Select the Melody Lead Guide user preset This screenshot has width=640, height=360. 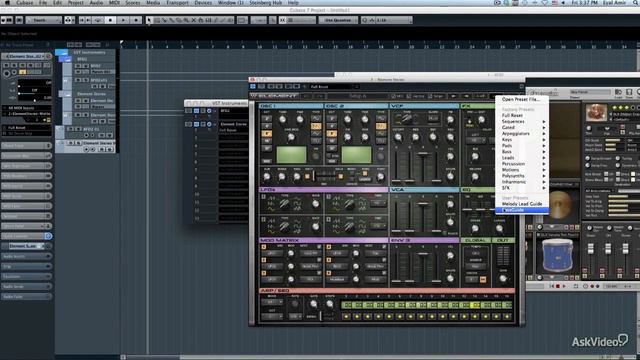[522, 204]
